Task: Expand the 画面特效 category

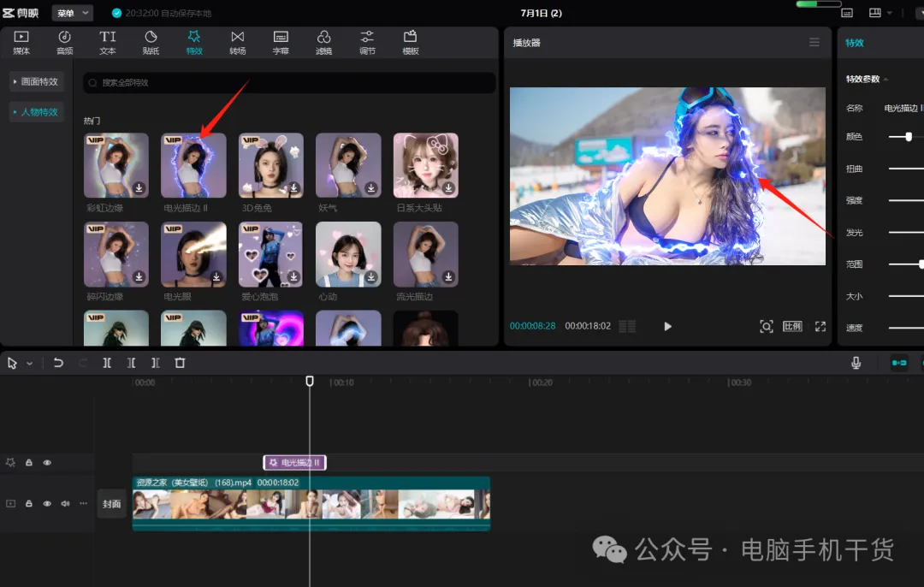Action: pyautogui.click(x=36, y=81)
